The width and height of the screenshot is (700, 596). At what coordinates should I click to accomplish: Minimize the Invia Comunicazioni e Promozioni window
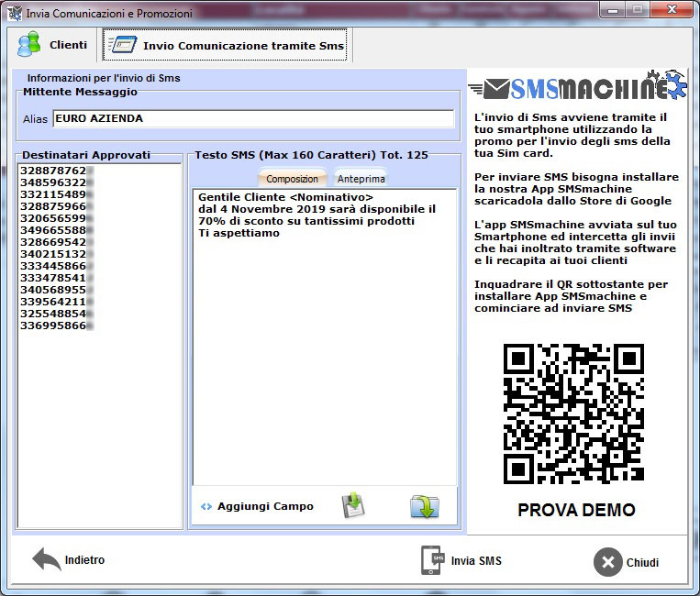click(613, 9)
